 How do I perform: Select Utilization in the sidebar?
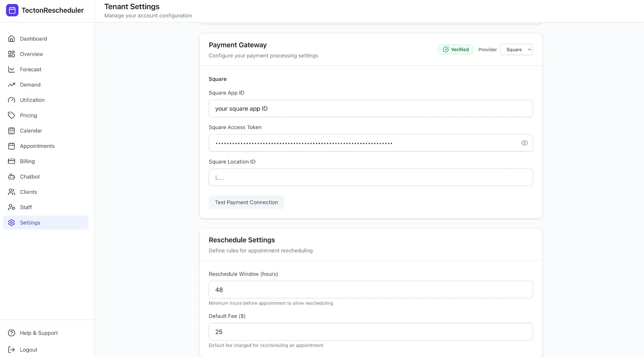46,100
